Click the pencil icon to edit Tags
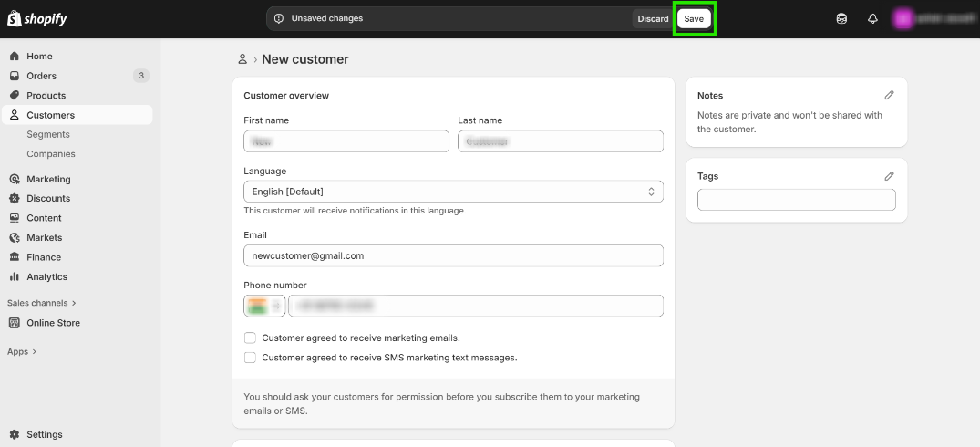 pos(889,176)
